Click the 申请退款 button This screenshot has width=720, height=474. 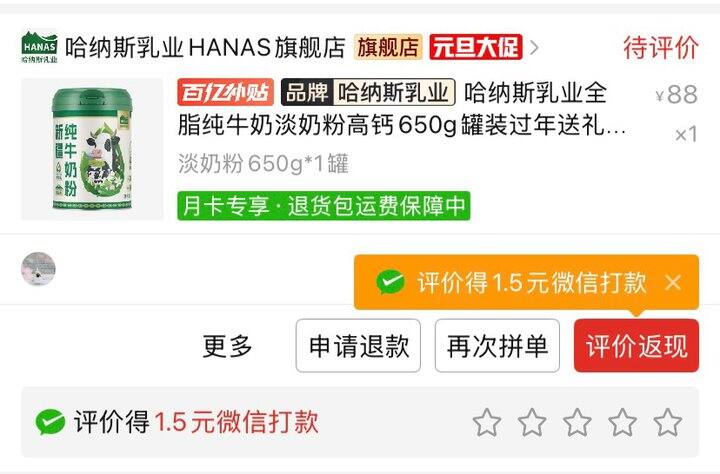[358, 346]
